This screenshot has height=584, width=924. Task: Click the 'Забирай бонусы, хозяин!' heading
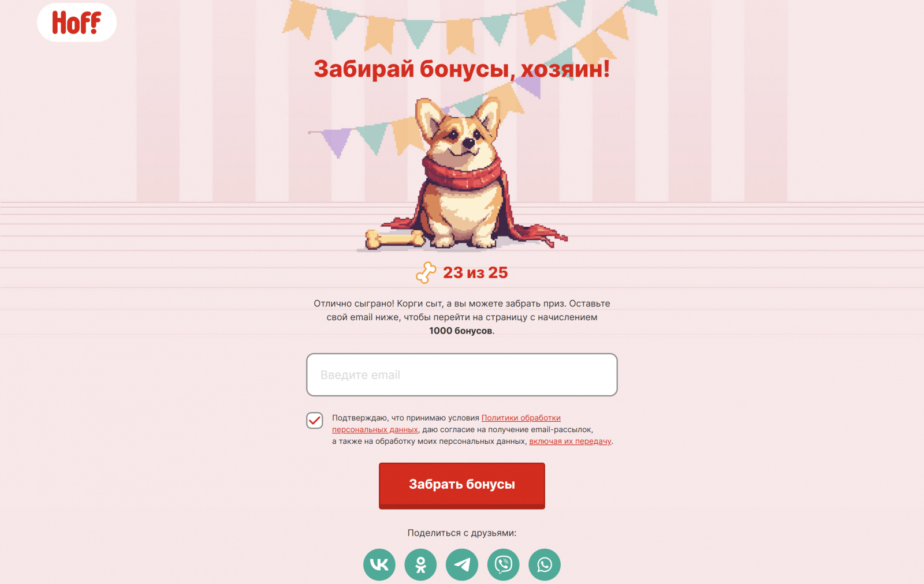[462, 69]
